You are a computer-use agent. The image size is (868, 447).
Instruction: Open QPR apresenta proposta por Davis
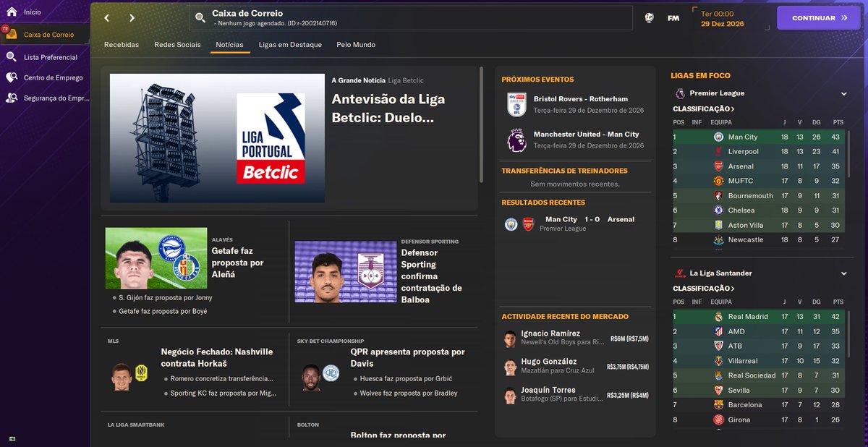point(408,357)
